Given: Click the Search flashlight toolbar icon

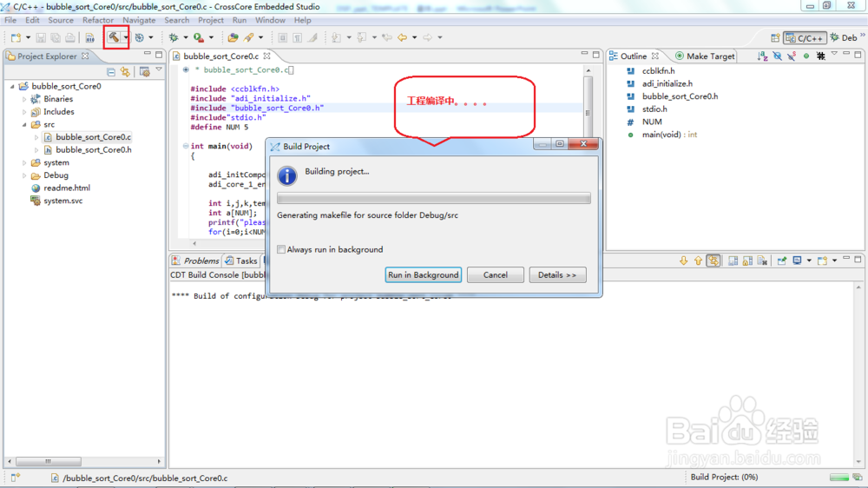Looking at the screenshot, I should pos(248,37).
